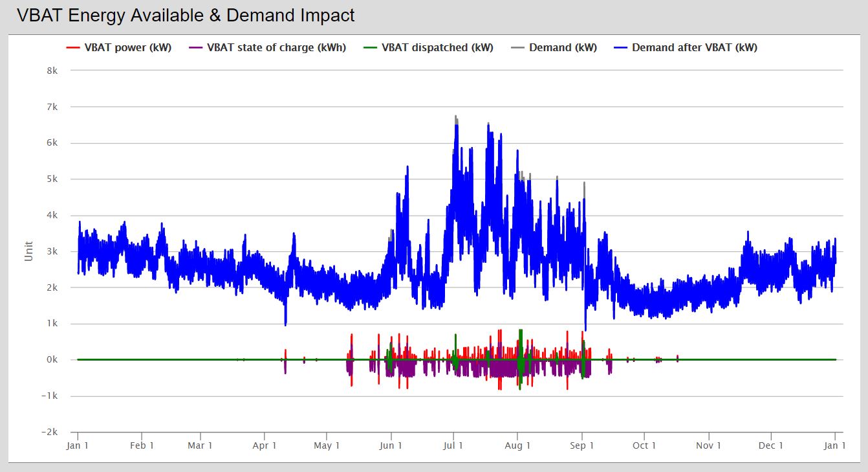Click the '2k' y-axis label
The height and width of the screenshot is (472, 868).
point(53,287)
